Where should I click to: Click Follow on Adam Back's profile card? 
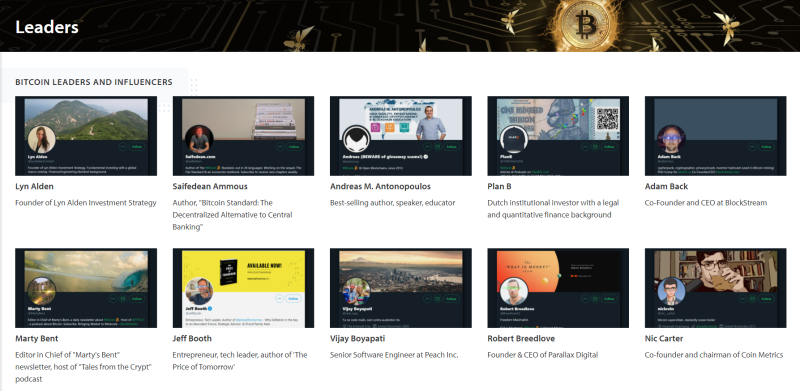click(x=766, y=146)
